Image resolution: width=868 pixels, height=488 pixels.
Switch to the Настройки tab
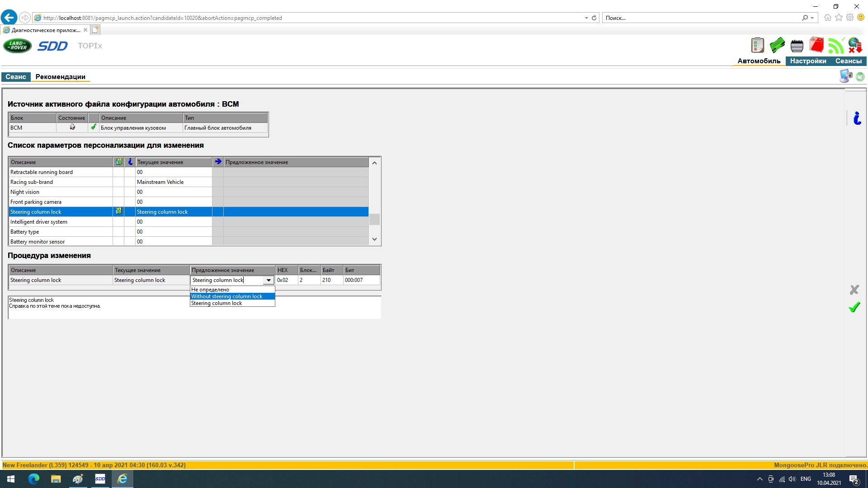(x=808, y=61)
